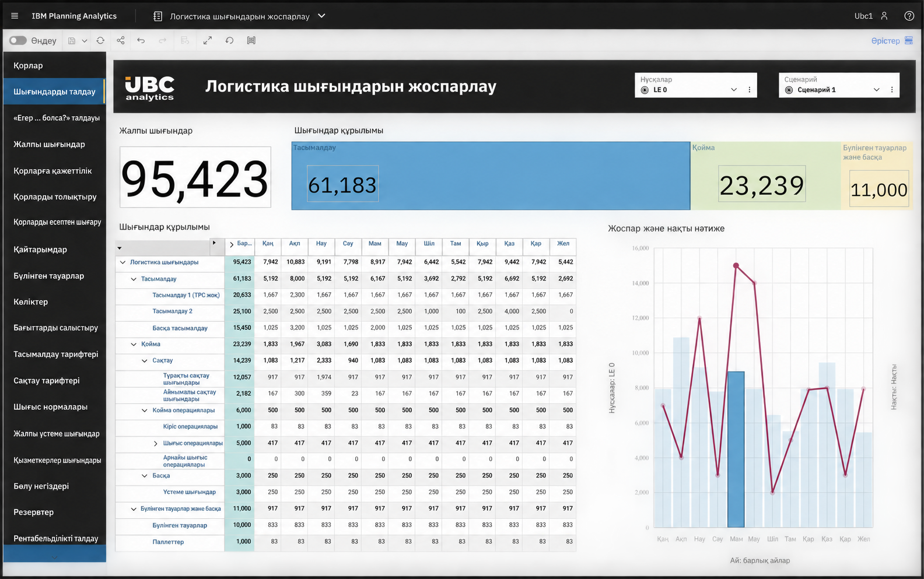
Task: Click the refresh data icon in toolbar
Action: (x=100, y=40)
